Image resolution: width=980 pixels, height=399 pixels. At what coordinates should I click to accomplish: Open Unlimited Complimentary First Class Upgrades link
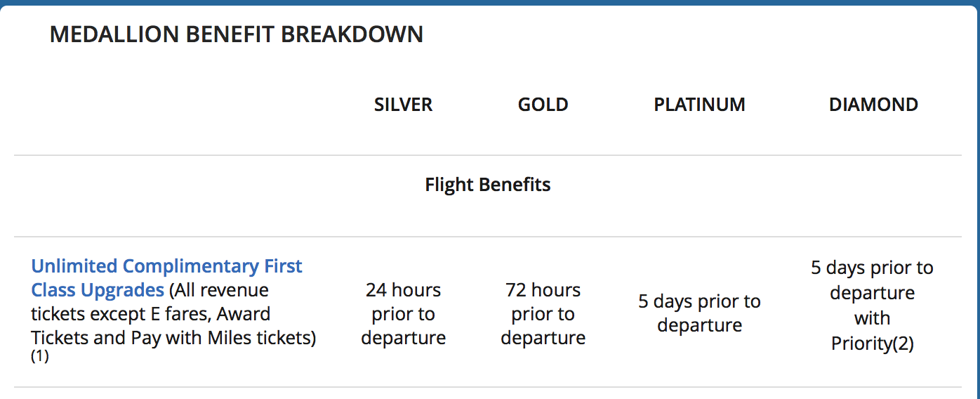pos(166,267)
